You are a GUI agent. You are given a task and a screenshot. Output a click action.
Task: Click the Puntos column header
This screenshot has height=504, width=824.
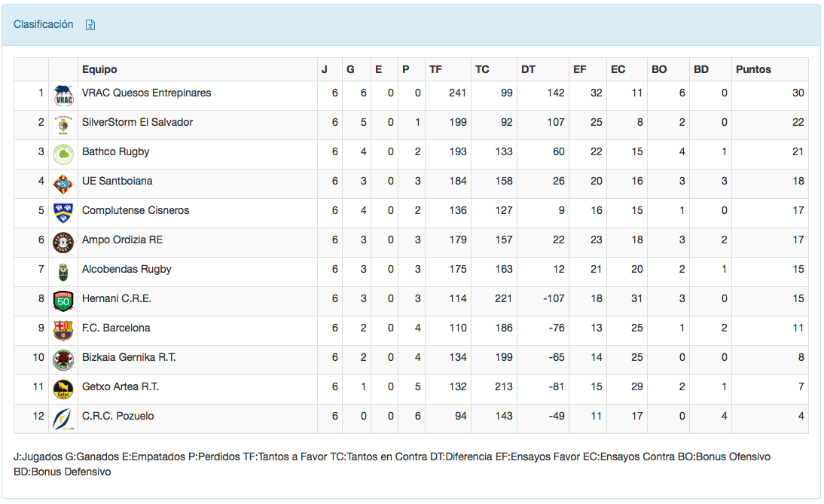(x=753, y=69)
